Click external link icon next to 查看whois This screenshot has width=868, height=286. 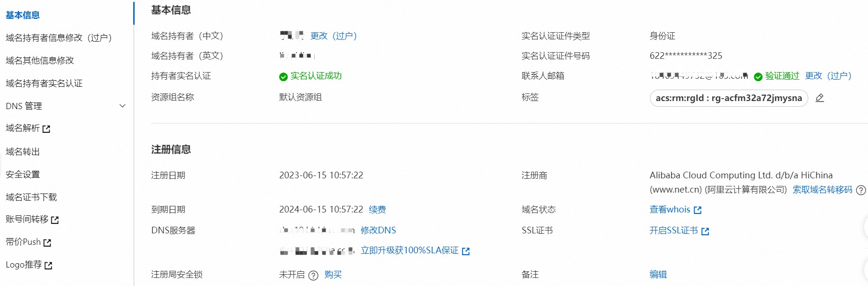697,210
